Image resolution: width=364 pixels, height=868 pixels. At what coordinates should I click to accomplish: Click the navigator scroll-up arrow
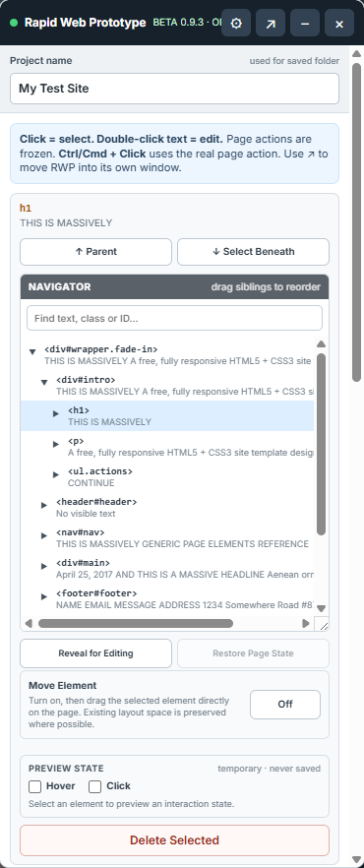pos(321,343)
